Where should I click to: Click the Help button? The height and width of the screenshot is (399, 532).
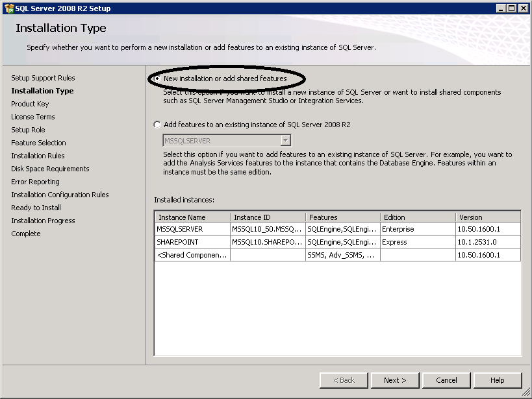498,380
